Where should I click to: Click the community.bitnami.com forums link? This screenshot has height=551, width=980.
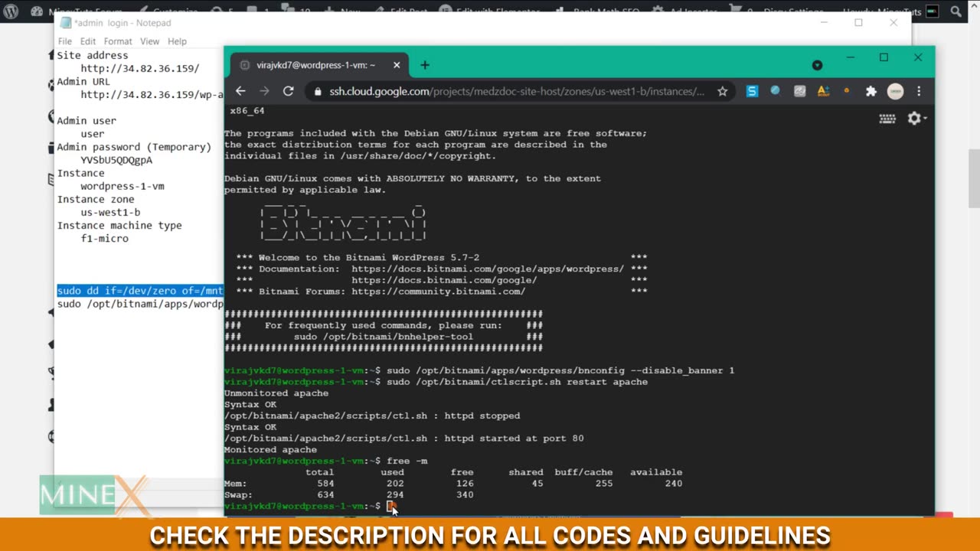pyautogui.click(x=438, y=292)
